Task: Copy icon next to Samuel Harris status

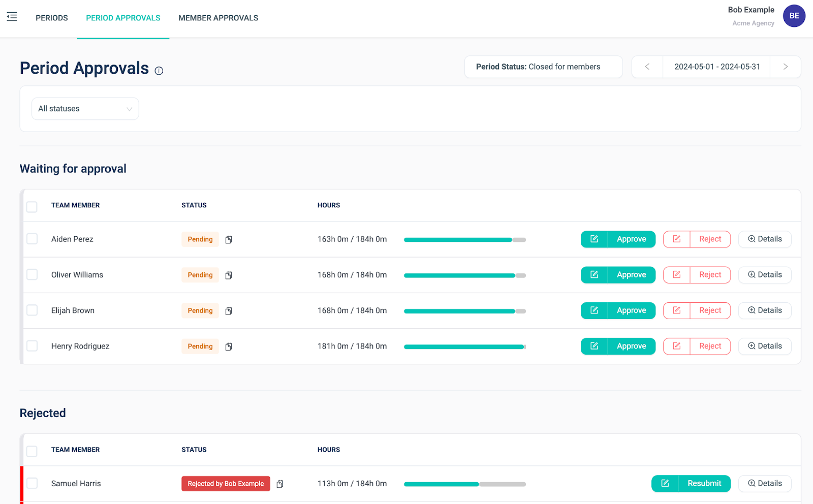Action: pos(280,484)
